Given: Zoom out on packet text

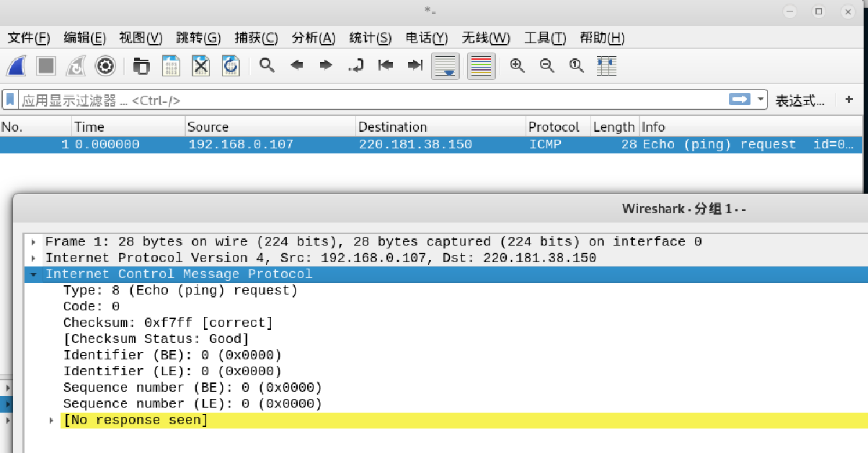Looking at the screenshot, I should (x=547, y=66).
